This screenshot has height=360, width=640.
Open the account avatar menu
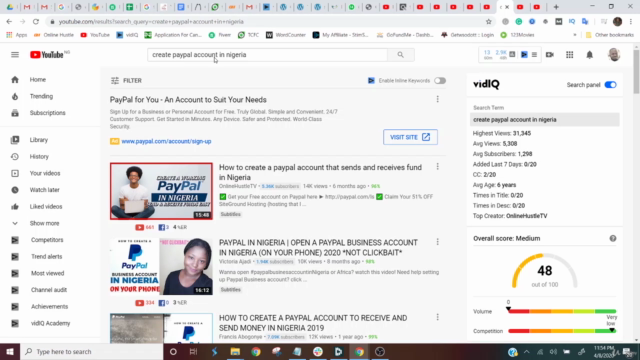pos(614,55)
